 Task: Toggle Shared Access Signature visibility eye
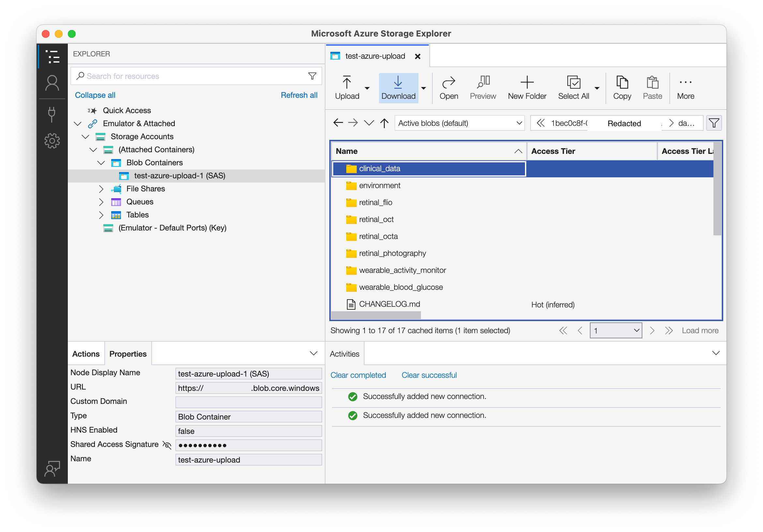(x=167, y=445)
